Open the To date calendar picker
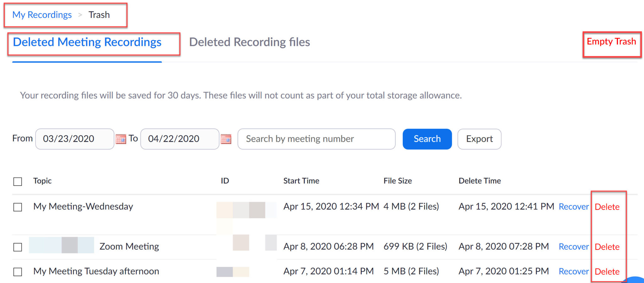This screenshot has width=644, height=283. (x=226, y=139)
